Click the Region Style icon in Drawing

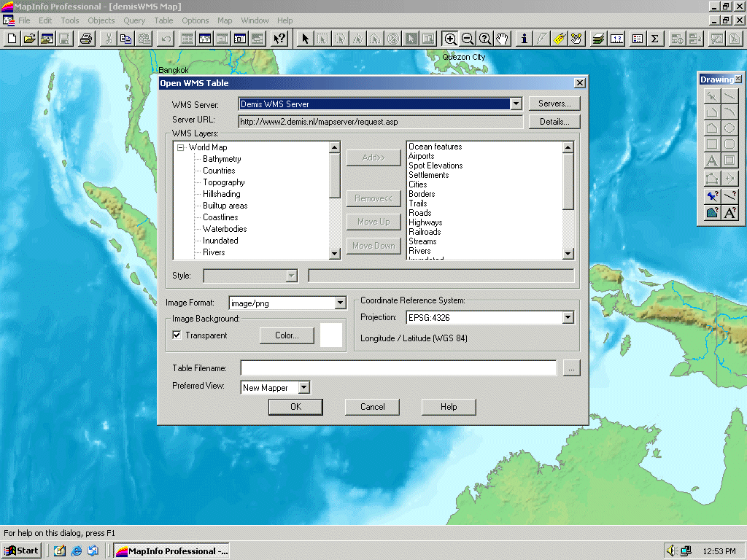(712, 212)
